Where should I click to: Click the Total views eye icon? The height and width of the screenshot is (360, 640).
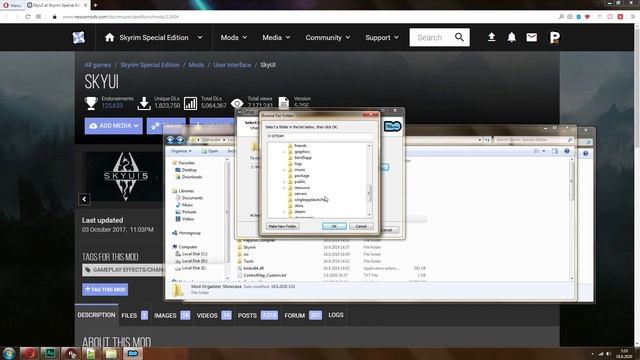coord(237,103)
